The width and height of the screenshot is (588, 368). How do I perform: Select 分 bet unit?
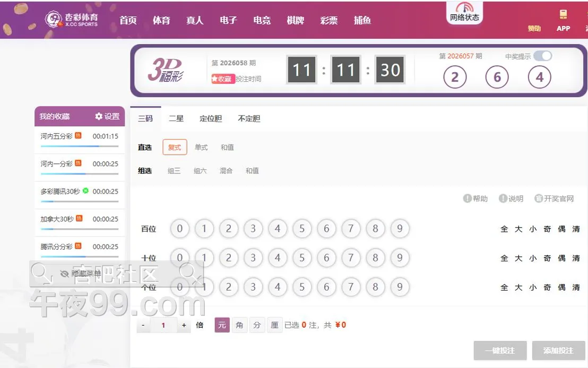[x=257, y=325]
